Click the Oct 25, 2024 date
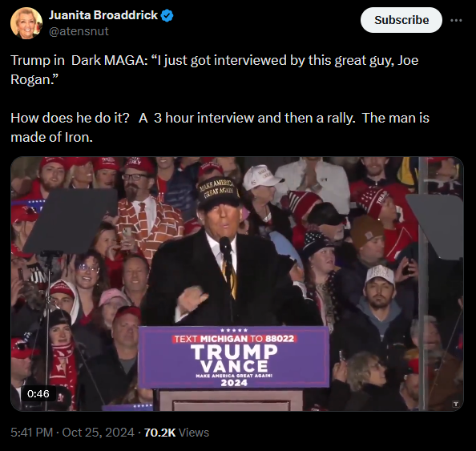 tap(98, 433)
